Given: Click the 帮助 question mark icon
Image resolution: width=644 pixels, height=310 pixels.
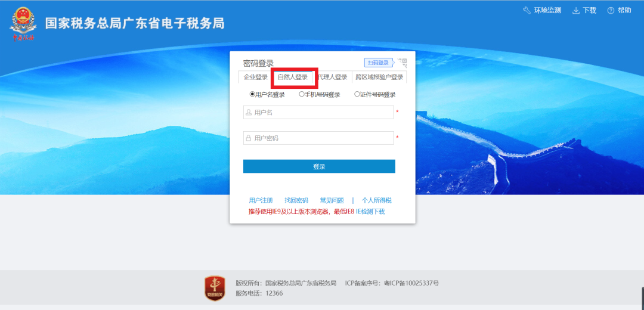Looking at the screenshot, I should 611,11.
